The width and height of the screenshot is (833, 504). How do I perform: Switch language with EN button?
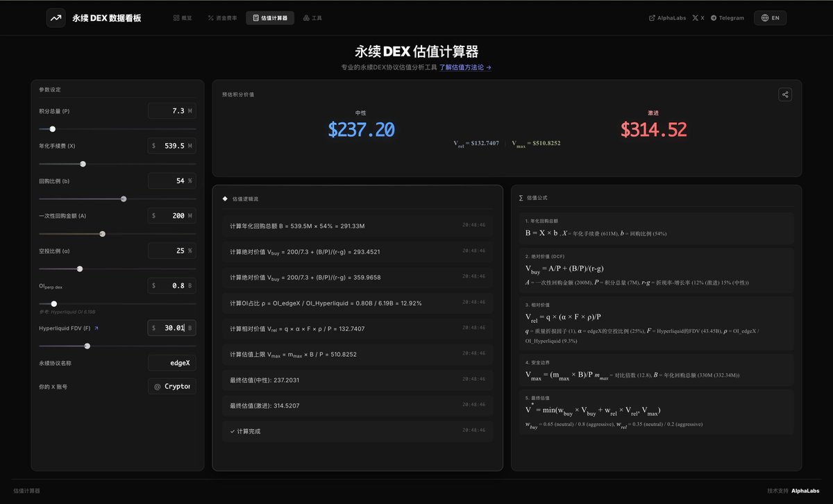770,18
